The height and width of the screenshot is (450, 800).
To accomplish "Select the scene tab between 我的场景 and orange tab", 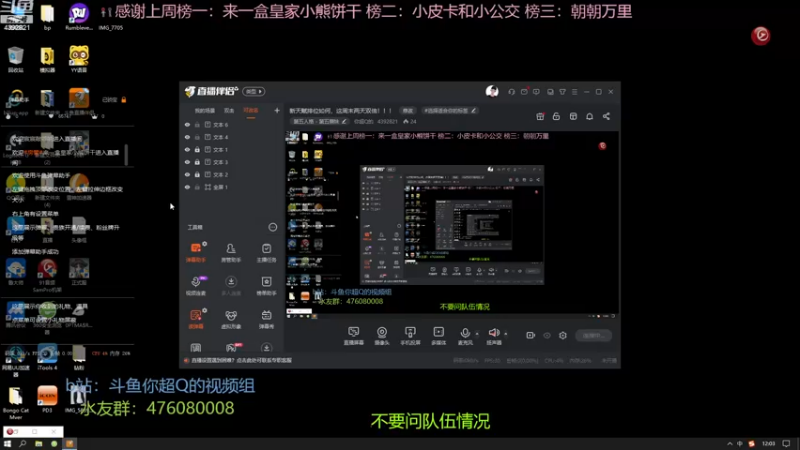I will 229,110.
